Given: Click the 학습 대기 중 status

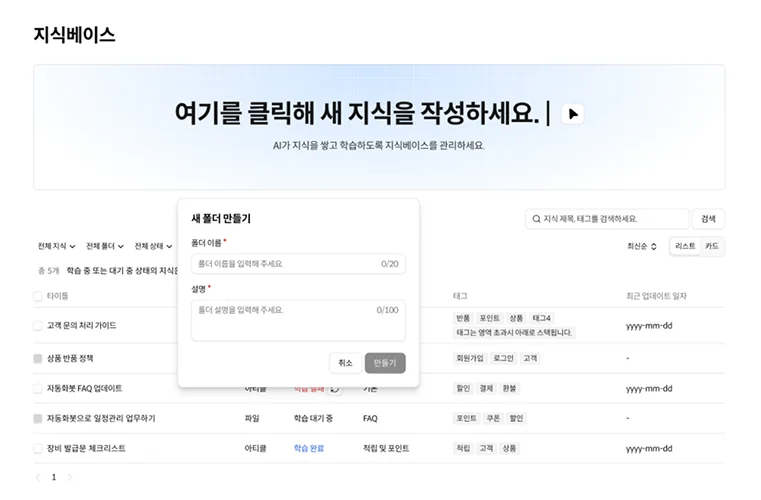Looking at the screenshot, I should pyautogui.click(x=313, y=418).
